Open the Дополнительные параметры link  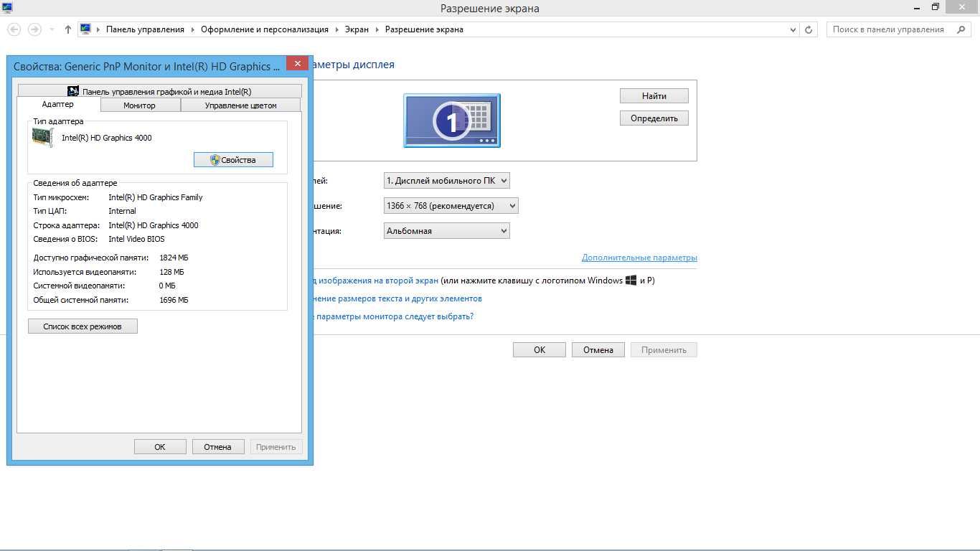coord(639,258)
